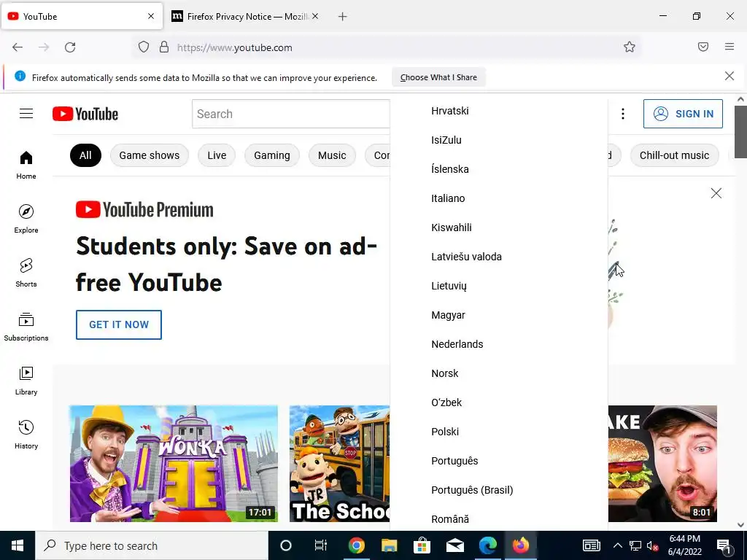Choose Lietuvių language
Screen dimensions: 747x560
point(499,286)
